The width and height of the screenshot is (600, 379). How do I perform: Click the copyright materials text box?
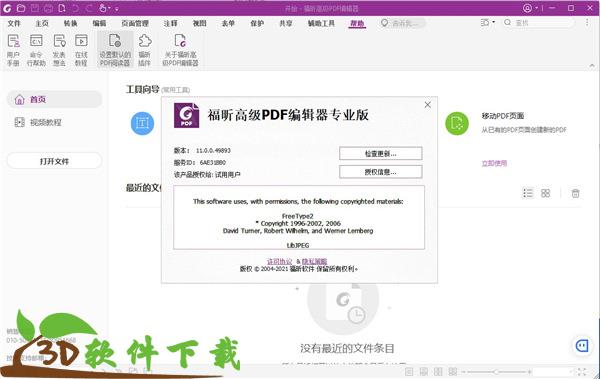[x=299, y=217]
